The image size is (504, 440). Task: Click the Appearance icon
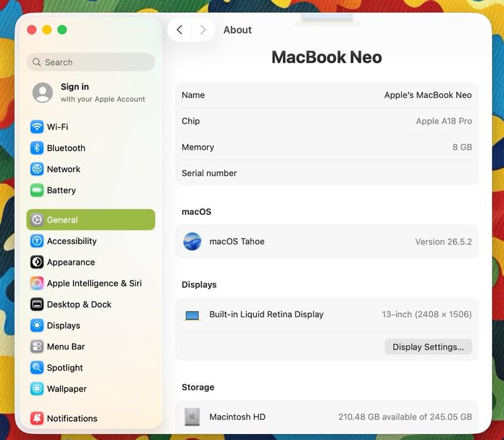(x=37, y=262)
